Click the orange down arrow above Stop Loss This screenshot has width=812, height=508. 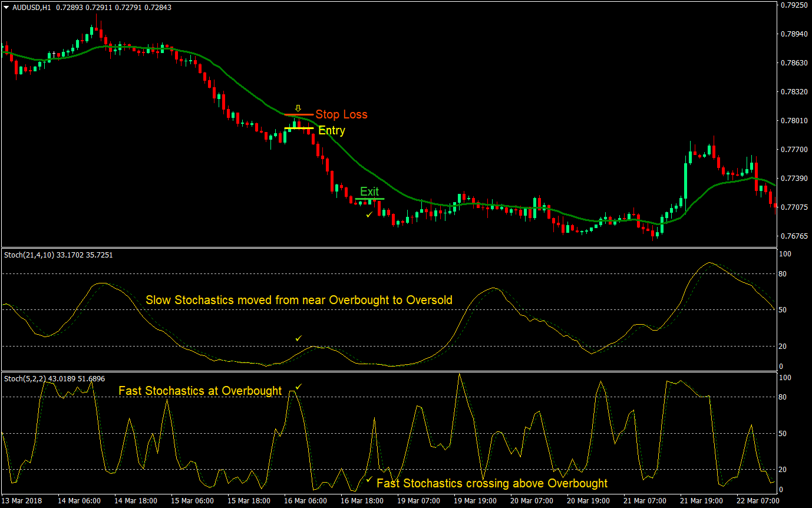(x=298, y=108)
